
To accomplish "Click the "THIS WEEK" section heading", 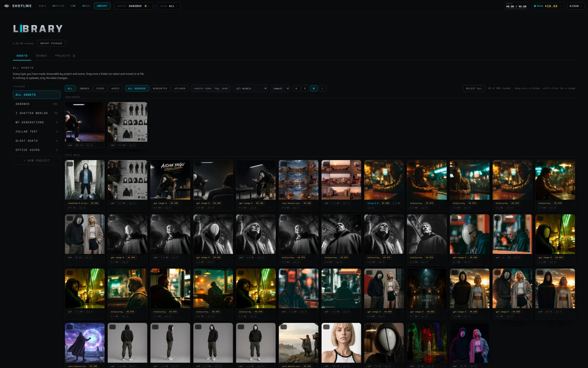I will [73, 155].
